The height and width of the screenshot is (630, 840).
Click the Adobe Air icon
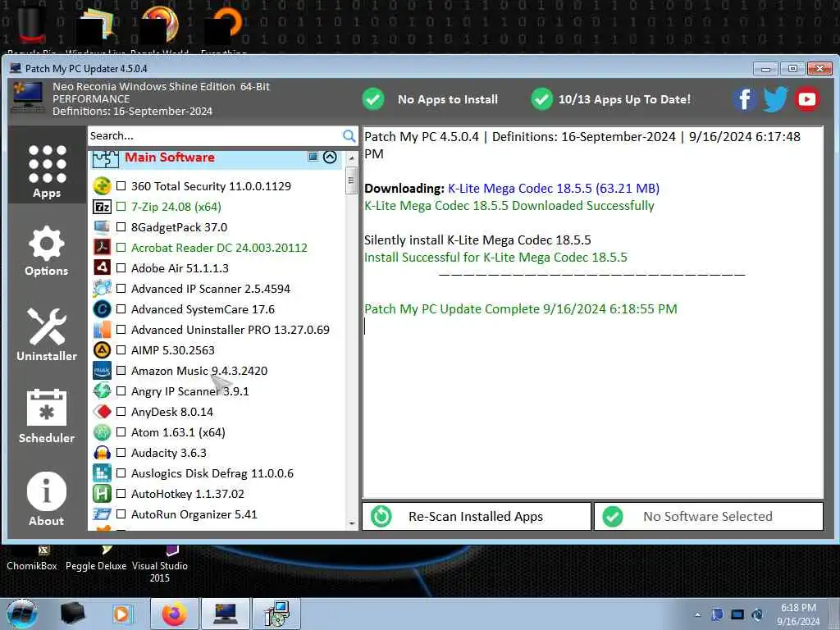(x=102, y=268)
